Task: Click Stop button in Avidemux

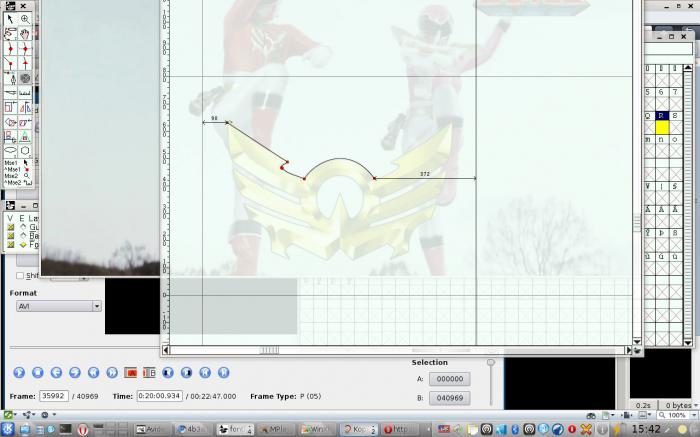Action: point(38,372)
